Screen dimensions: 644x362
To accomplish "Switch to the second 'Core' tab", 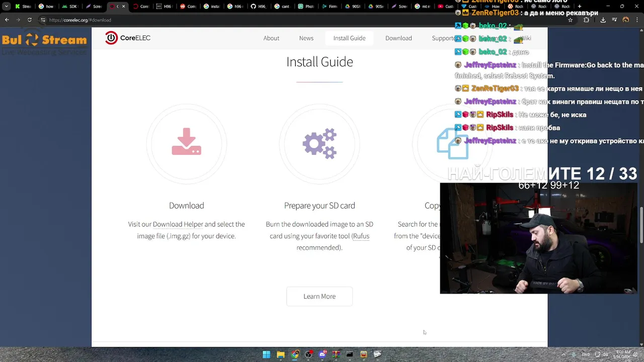I will tap(141, 7).
